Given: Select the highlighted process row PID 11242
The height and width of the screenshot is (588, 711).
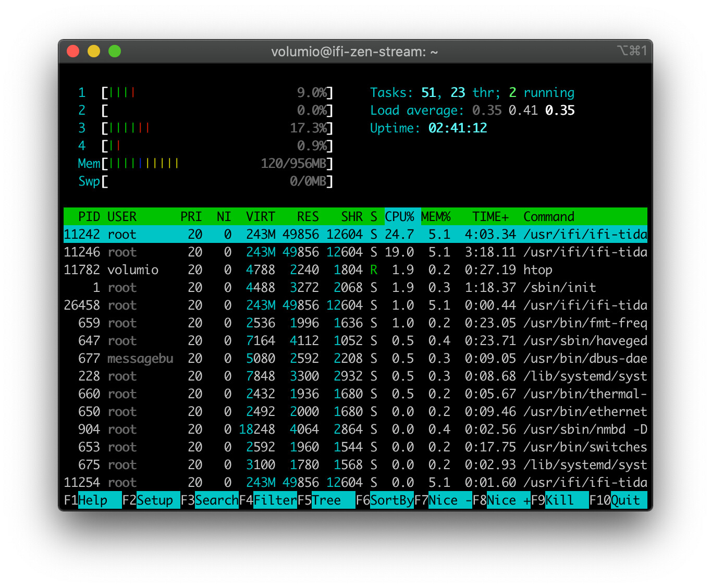Looking at the screenshot, I should pos(355,235).
